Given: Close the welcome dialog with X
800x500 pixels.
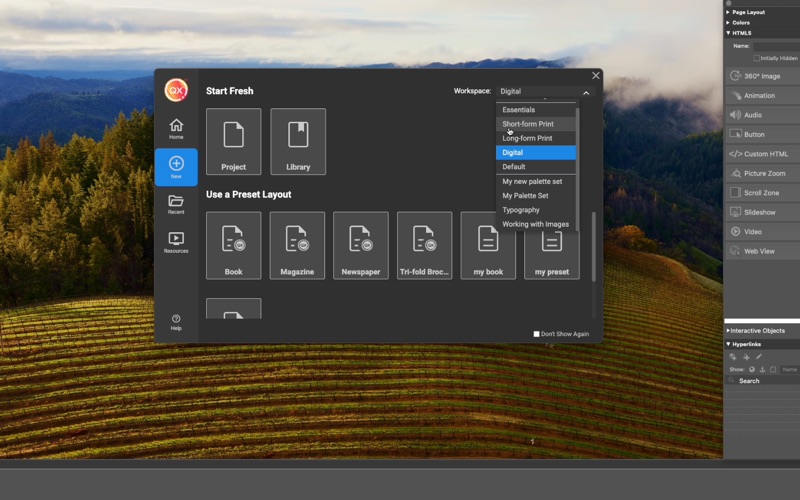Looking at the screenshot, I should click(595, 76).
